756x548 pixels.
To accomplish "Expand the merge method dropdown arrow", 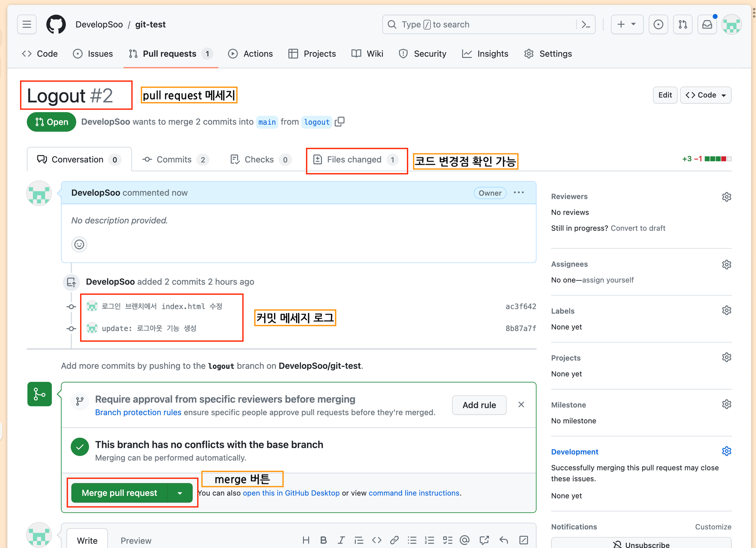I will 180,493.
